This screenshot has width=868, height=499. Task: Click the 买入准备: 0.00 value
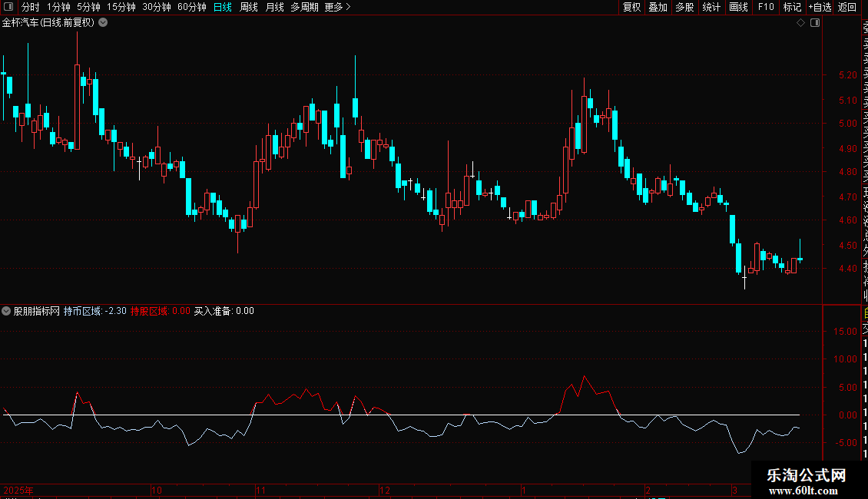coord(224,311)
